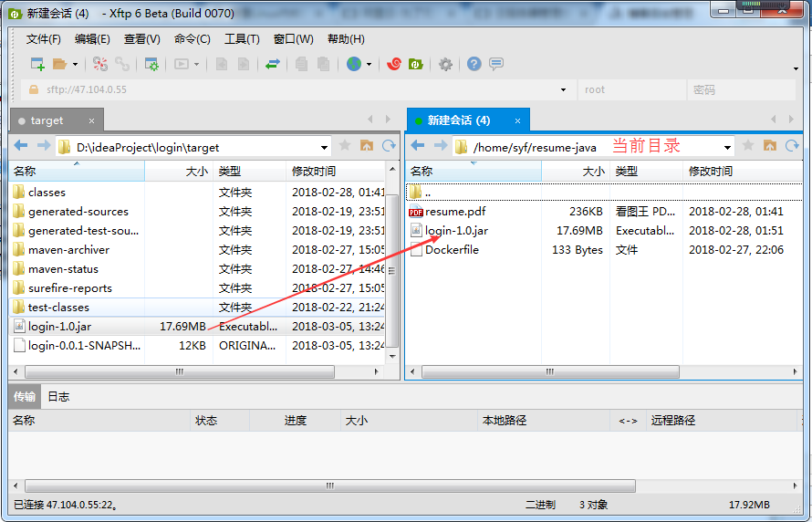Click the green Xftp toolbar icon
Viewport: 812px width, 522px height.
pos(416,64)
